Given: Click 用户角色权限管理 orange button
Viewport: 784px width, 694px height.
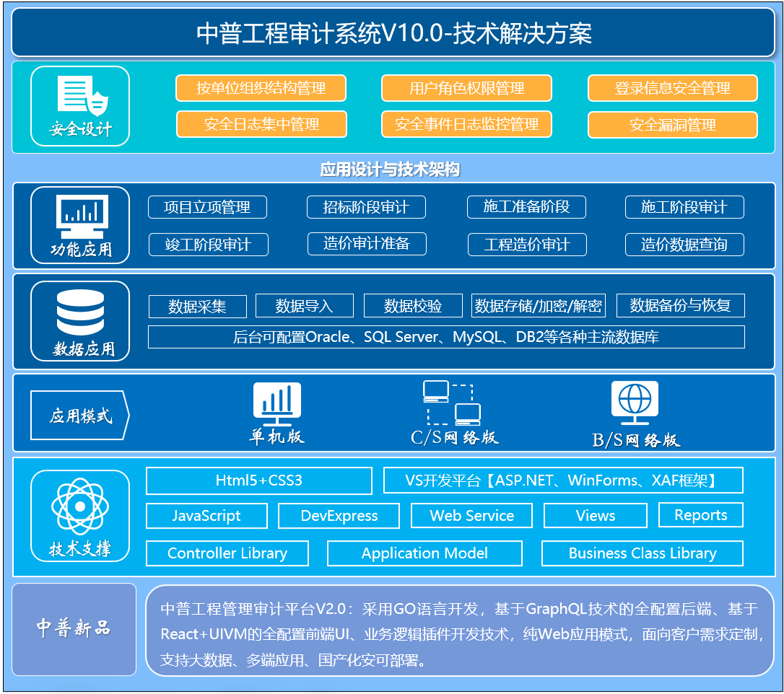Looking at the screenshot, I should point(466,88).
